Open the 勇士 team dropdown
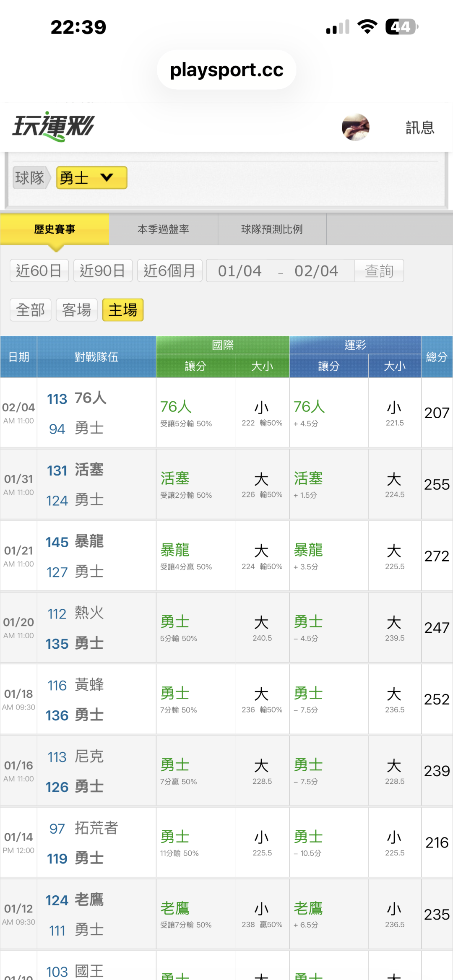The width and height of the screenshot is (453, 980). coord(91,178)
